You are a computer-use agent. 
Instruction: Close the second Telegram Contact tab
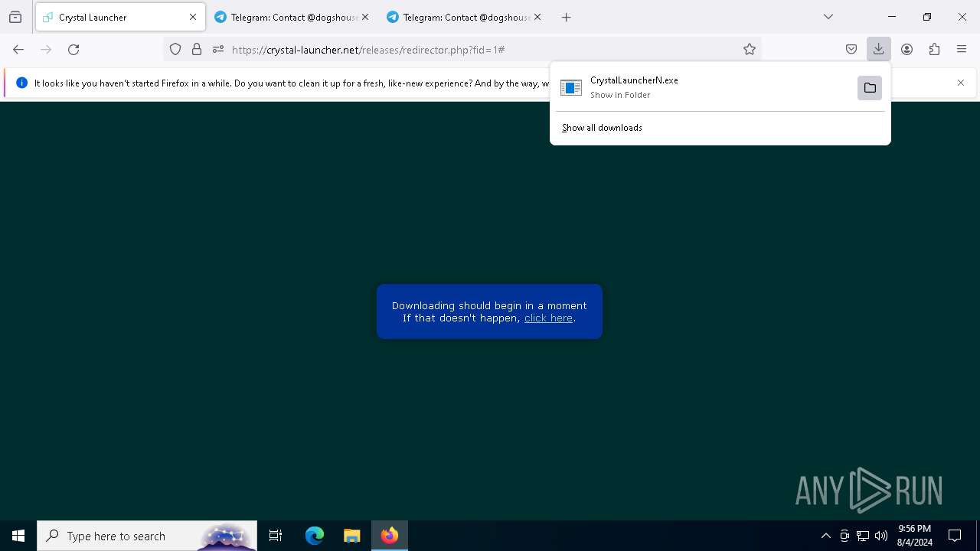[x=537, y=17]
